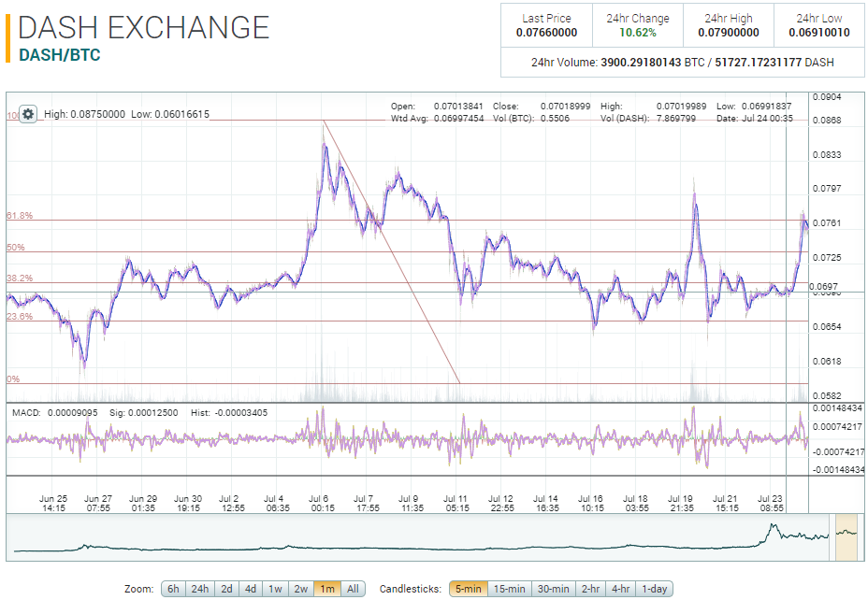
Task: Click the chart Low: 0.06016615 readout
Action: [x=170, y=114]
